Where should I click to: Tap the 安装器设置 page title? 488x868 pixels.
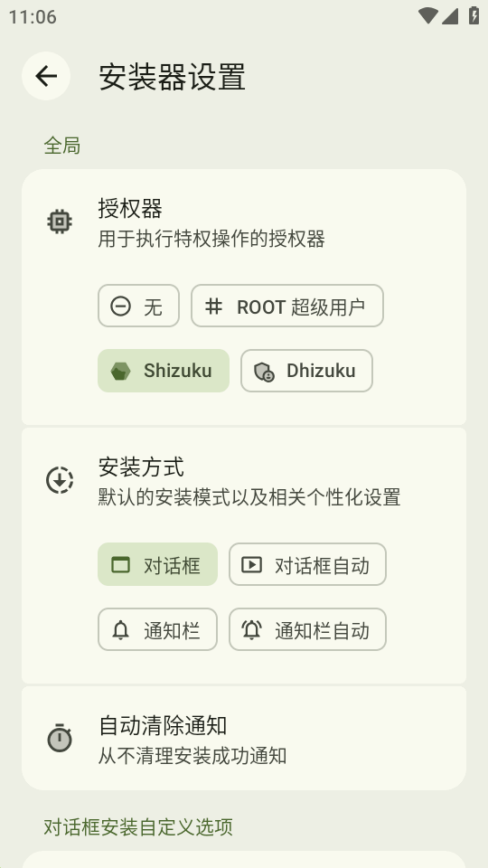(x=172, y=76)
